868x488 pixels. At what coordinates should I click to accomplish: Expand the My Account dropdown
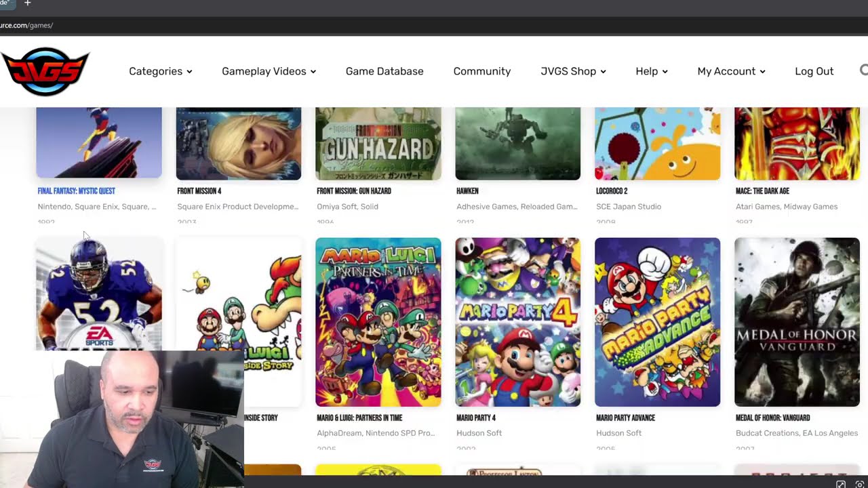click(732, 71)
